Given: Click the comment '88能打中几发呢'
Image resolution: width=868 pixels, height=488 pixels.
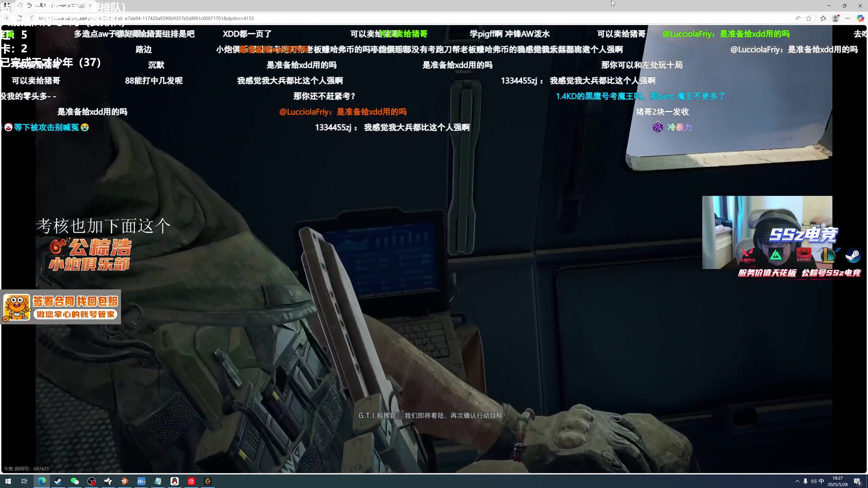Looking at the screenshot, I should [x=154, y=81].
